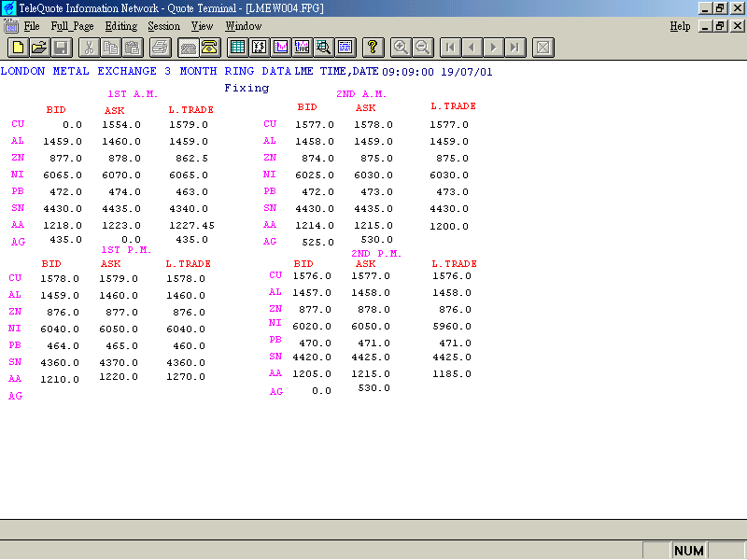Close the inner LMEW004.FPG document window
747x560 pixels.
[x=738, y=26]
